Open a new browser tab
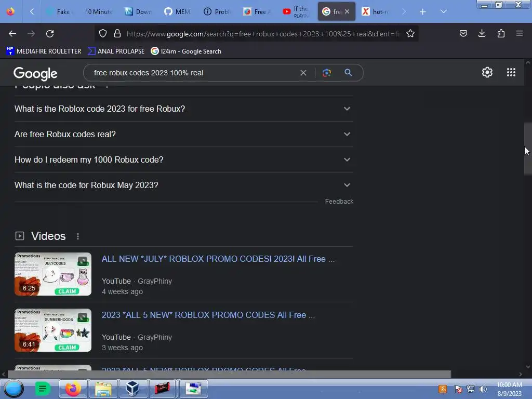Screen dimensions: 532x399 click(423, 12)
